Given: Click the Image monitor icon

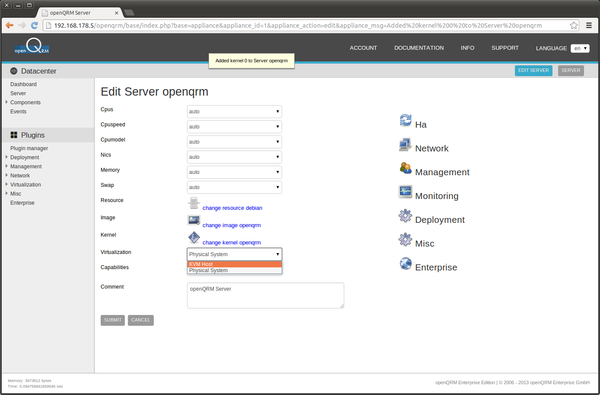Looking at the screenshot, I should coord(194,220).
